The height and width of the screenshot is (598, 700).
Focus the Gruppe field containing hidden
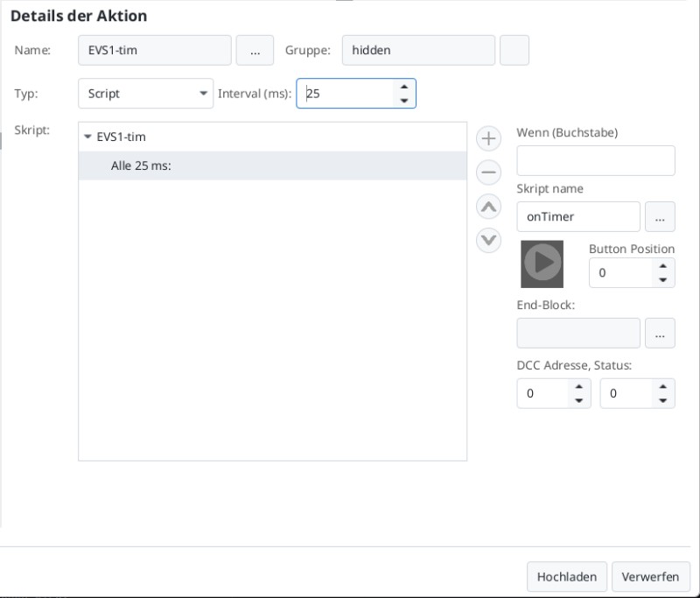coord(418,51)
